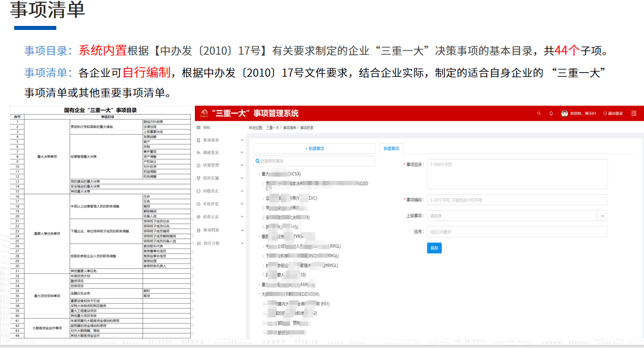
Task: Click the 考核评估 sidebar icon
Action: point(198,204)
